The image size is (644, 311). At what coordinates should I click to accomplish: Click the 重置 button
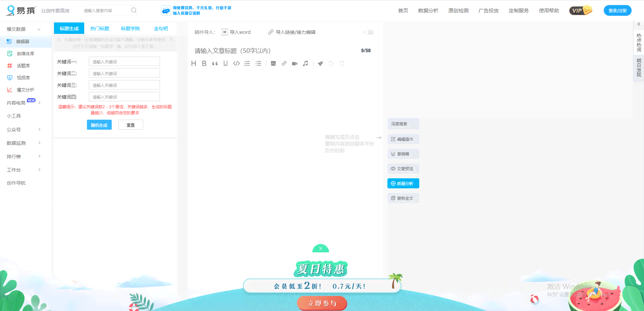[131, 125]
